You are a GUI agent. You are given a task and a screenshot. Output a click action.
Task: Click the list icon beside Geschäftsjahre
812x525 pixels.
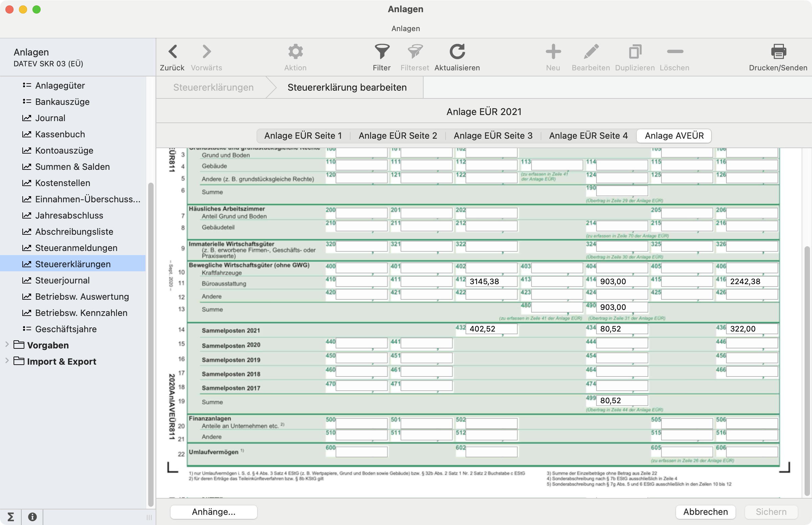click(27, 329)
